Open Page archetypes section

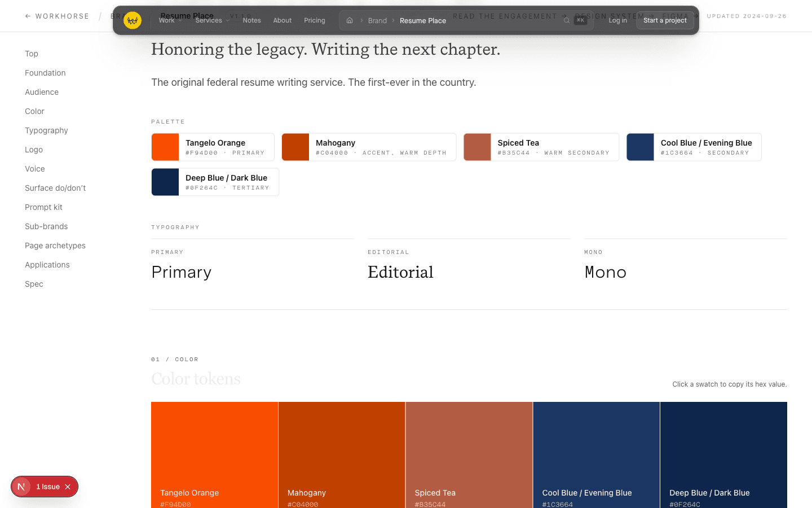click(55, 246)
